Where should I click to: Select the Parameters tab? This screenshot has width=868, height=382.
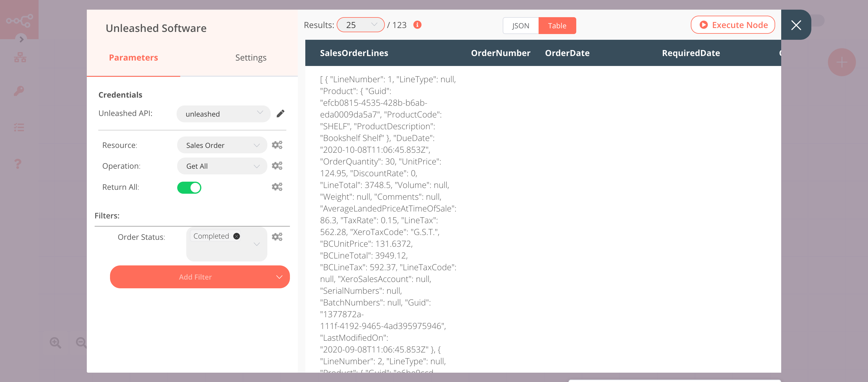click(x=133, y=57)
